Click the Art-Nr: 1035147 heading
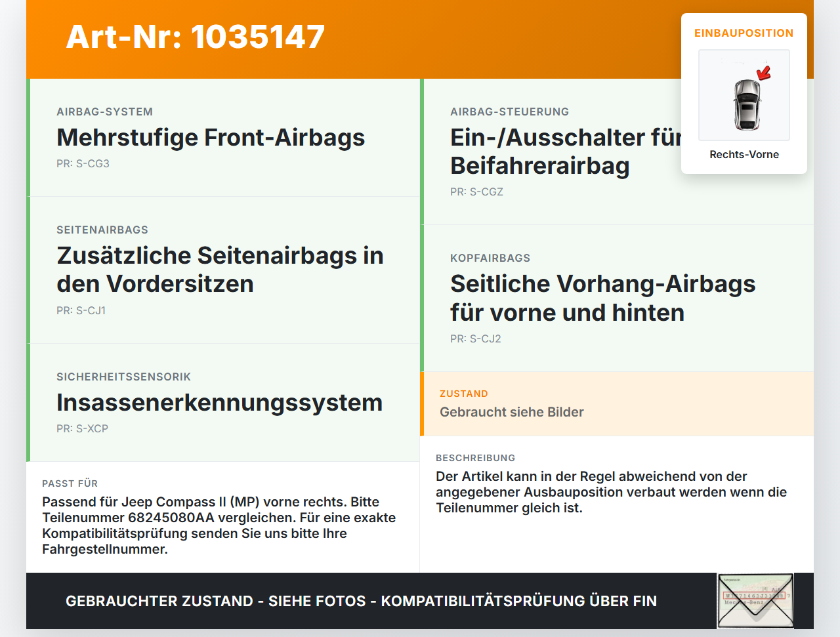 (x=196, y=37)
